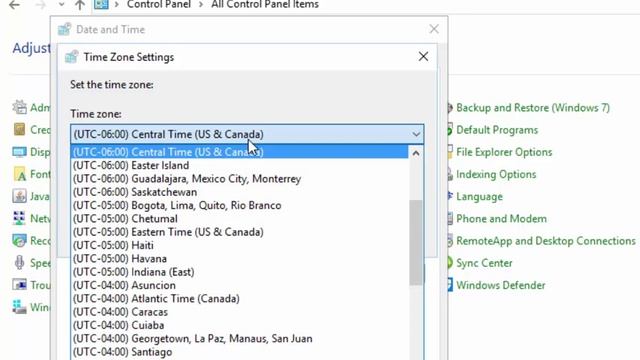This screenshot has height=360, width=640.
Task: Open Language settings link
Action: click(479, 197)
